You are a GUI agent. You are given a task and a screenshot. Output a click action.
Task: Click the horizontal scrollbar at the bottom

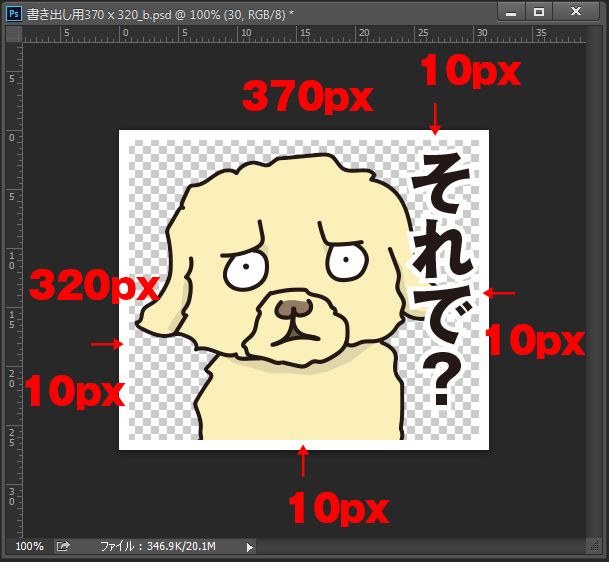tap(420, 546)
